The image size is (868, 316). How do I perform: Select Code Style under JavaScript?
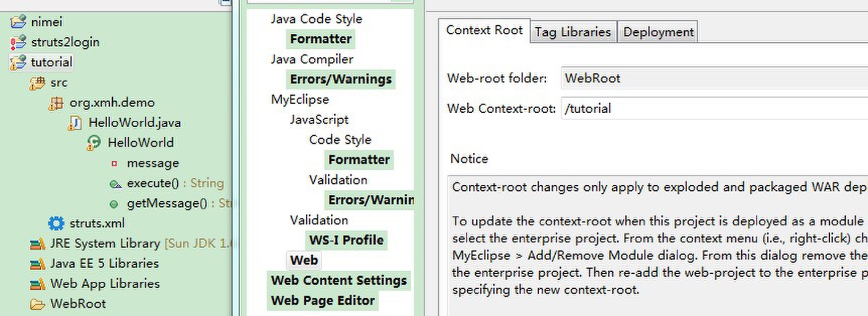coord(340,140)
